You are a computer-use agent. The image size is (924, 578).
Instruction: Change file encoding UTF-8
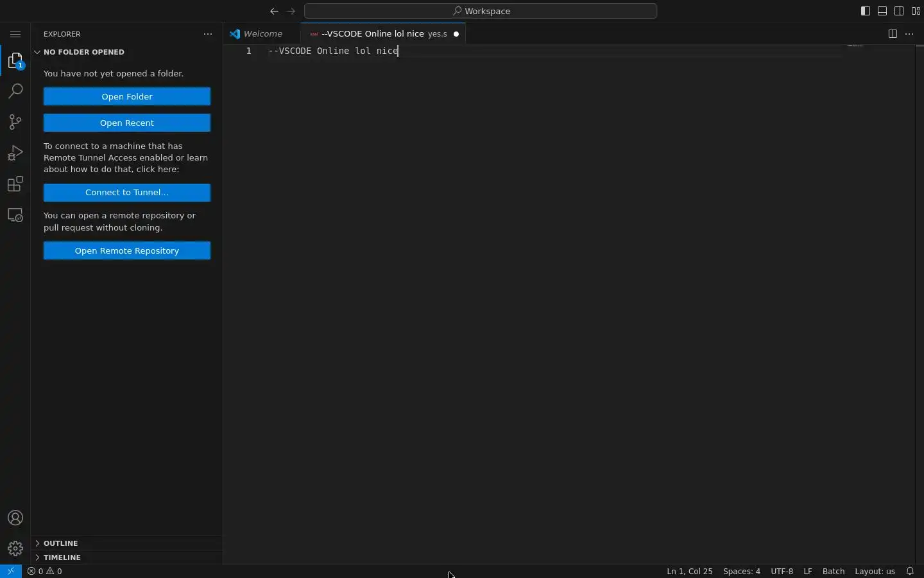[782, 571]
